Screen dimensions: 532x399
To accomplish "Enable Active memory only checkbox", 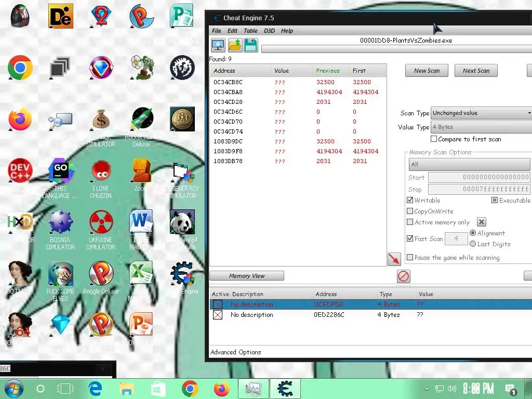I will 410,222.
